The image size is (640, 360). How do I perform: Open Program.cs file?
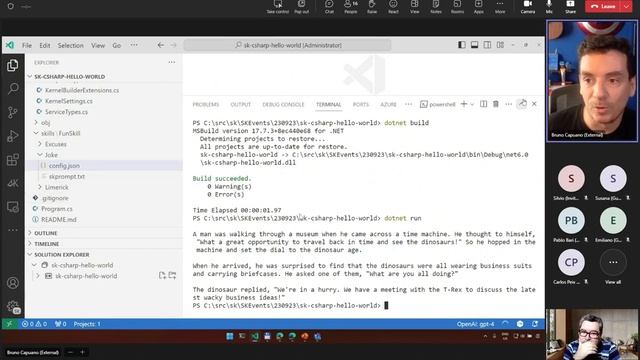(x=57, y=209)
